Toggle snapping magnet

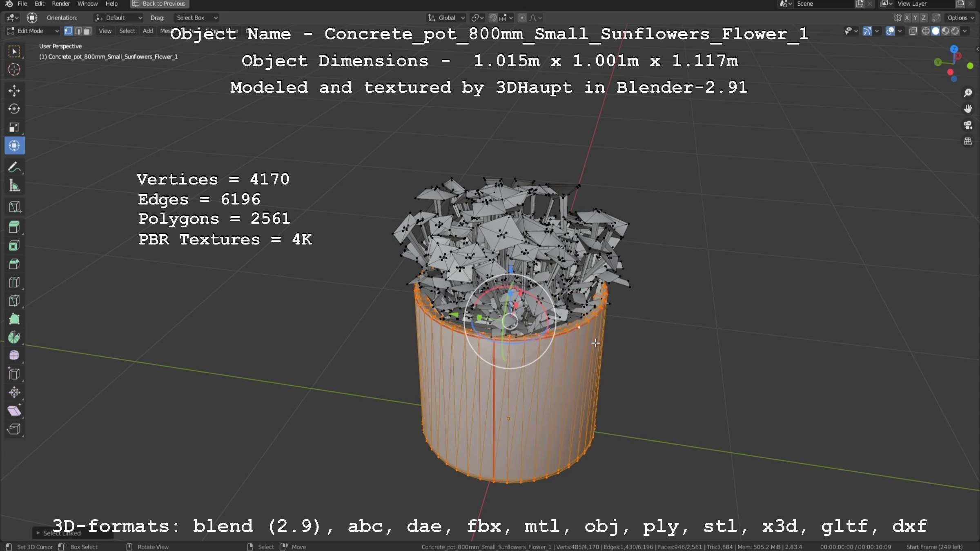coord(493,18)
